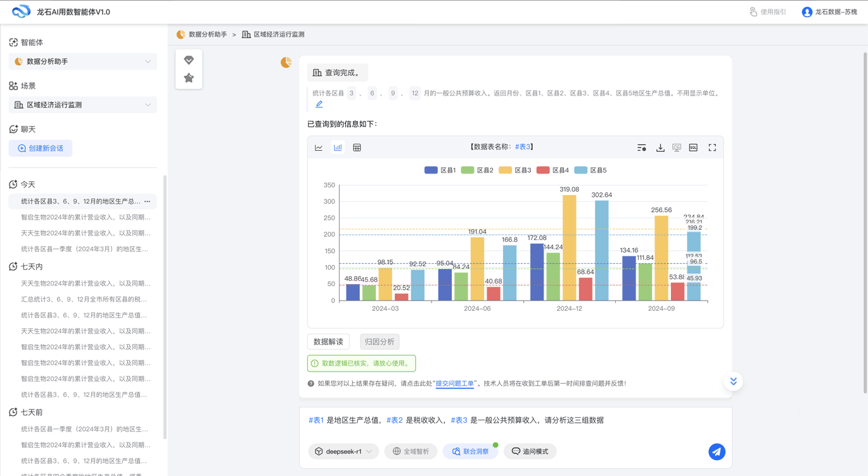
Task: Switch to the 数据解读 tab
Action: pos(328,342)
